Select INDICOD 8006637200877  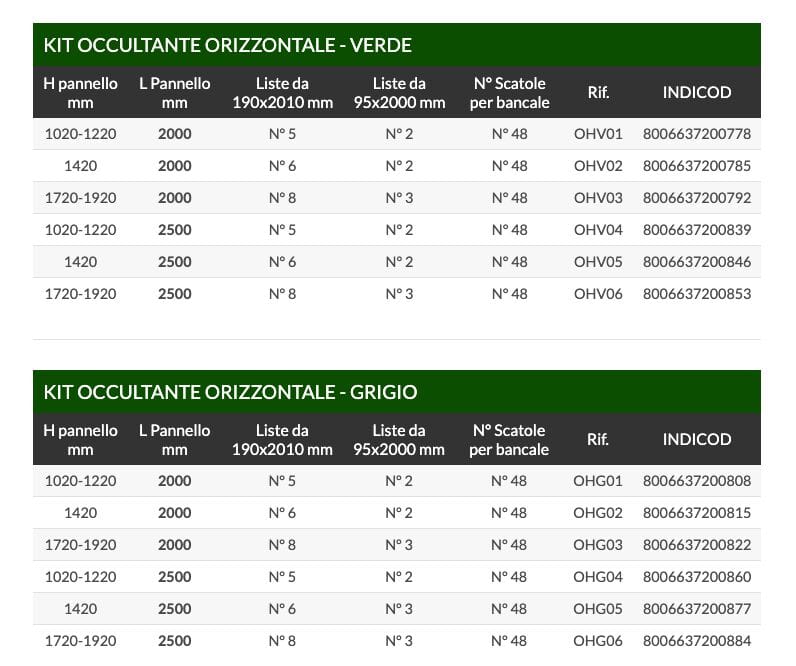[697, 609]
